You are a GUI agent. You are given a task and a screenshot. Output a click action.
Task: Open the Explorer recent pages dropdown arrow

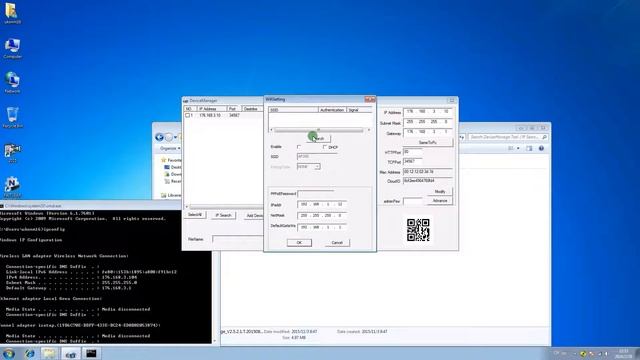point(176,137)
